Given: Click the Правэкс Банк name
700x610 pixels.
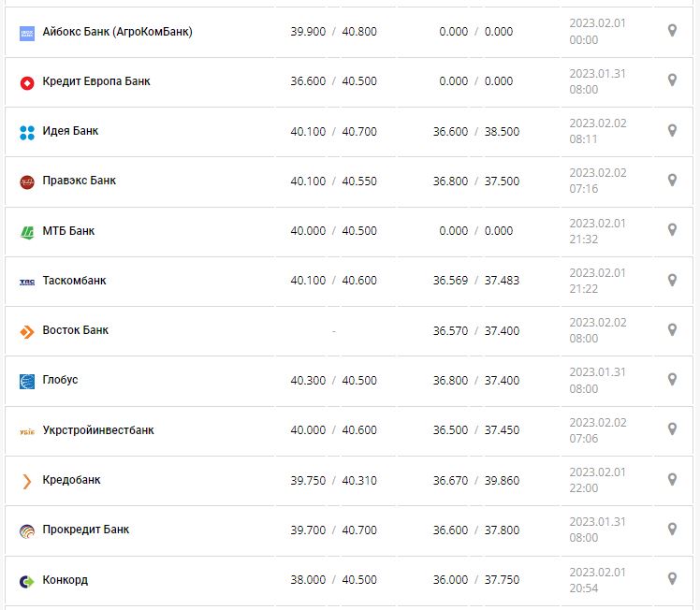Looking at the screenshot, I should tap(80, 181).
